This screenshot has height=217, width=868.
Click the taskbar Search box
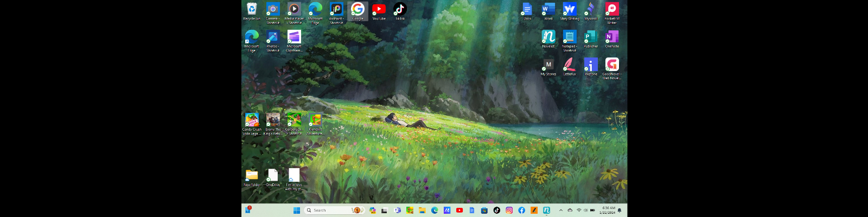(x=335, y=210)
